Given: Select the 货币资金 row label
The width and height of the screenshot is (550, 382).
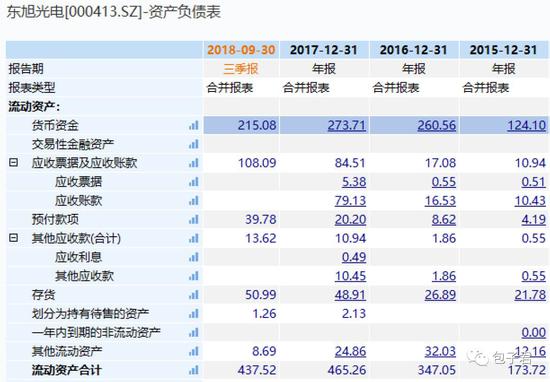Looking at the screenshot, I should pyautogui.click(x=55, y=125).
